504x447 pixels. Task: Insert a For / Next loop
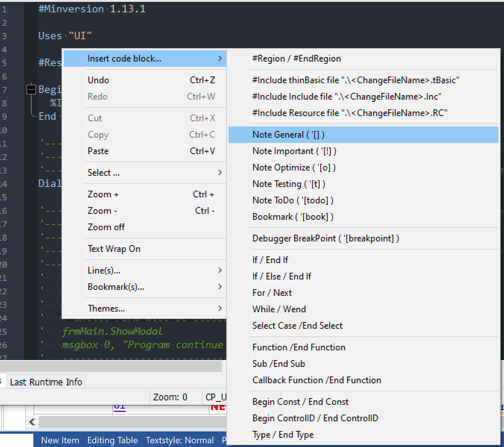(x=272, y=293)
